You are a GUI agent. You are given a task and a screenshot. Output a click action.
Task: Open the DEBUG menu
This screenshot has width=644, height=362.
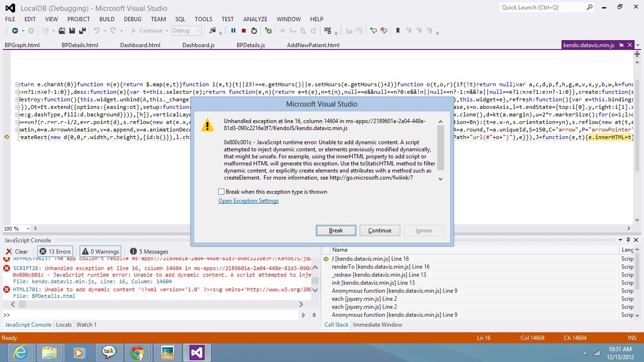coord(133,19)
